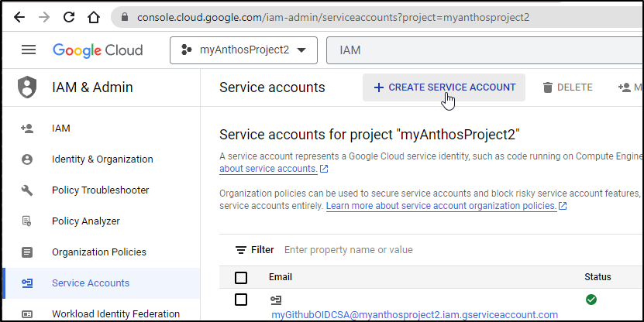This screenshot has height=322, width=644.
Task: Click the browser address bar URL
Action: click(333, 17)
